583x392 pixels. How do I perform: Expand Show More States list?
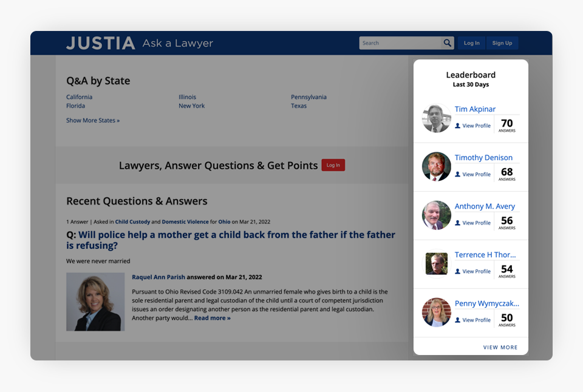click(x=93, y=121)
